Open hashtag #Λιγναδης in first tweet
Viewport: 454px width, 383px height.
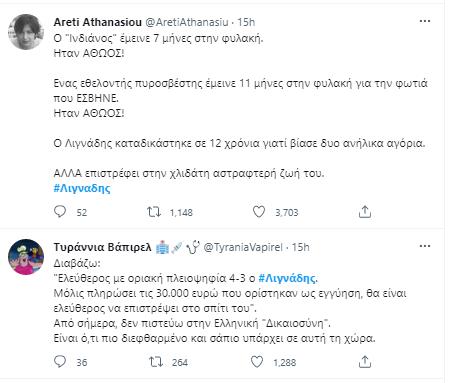(82, 188)
